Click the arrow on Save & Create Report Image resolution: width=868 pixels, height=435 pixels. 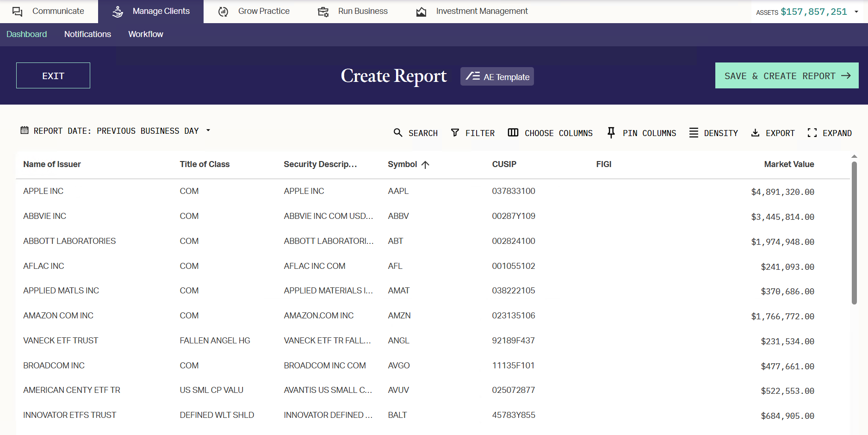(846, 75)
